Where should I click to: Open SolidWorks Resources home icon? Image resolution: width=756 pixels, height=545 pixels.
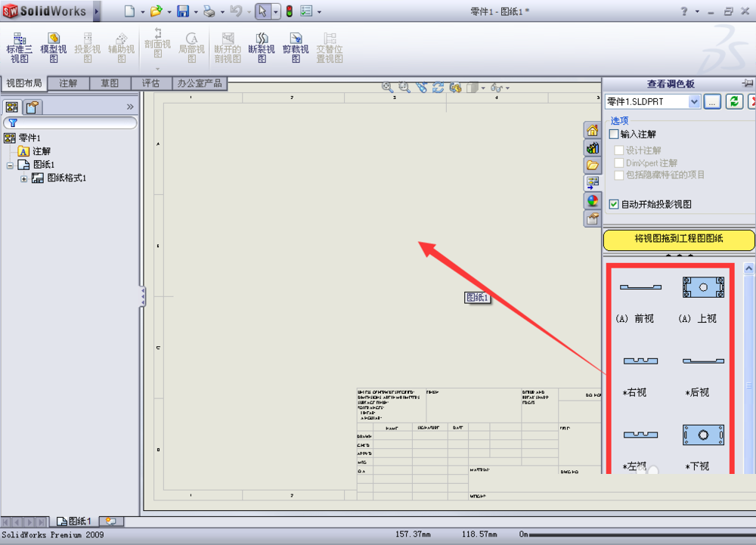point(593,131)
